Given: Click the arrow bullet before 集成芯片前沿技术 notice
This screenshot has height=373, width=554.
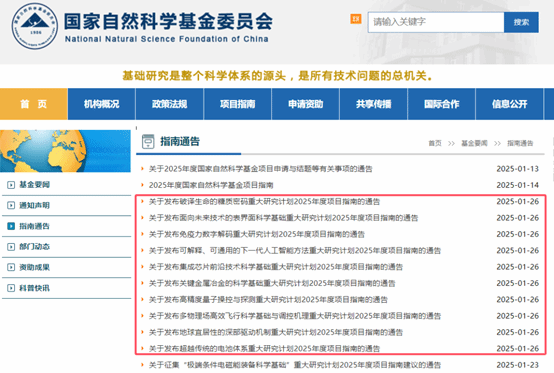Looking at the screenshot, I should [142, 267].
